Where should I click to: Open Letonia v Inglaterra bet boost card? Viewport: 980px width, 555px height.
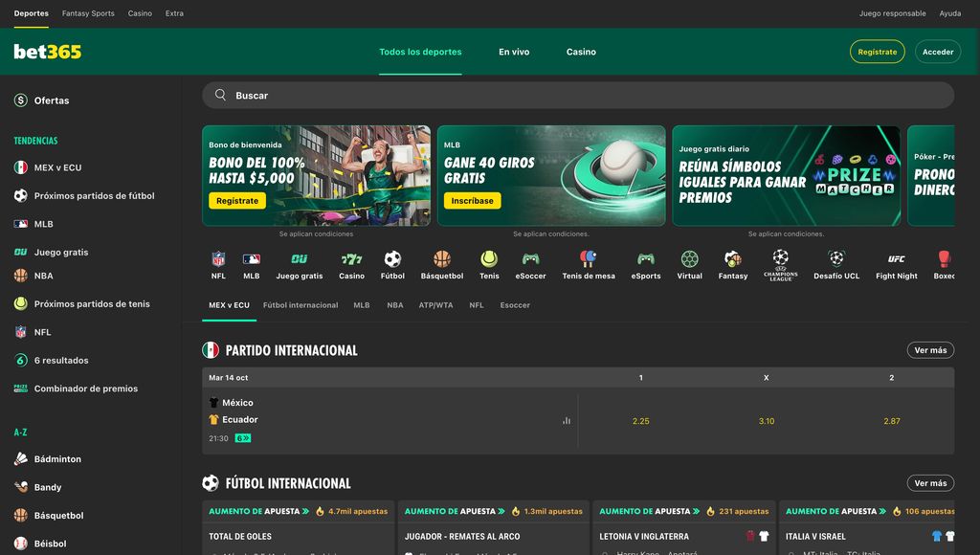[x=683, y=527]
